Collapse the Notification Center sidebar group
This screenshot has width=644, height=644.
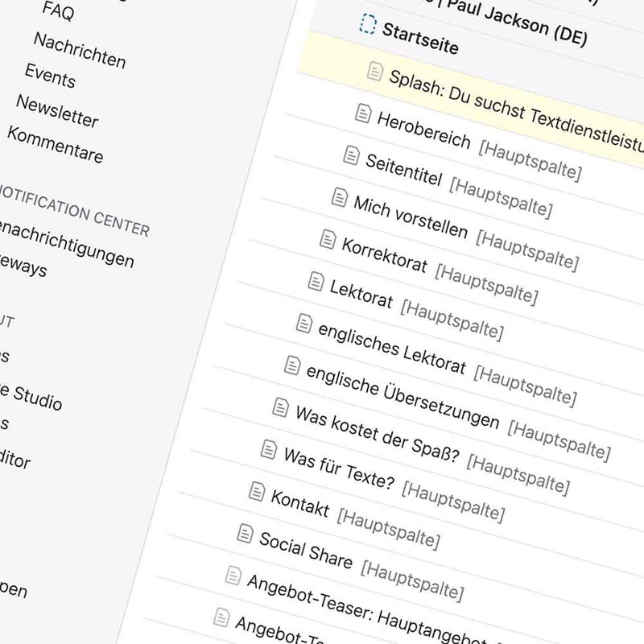(74, 210)
